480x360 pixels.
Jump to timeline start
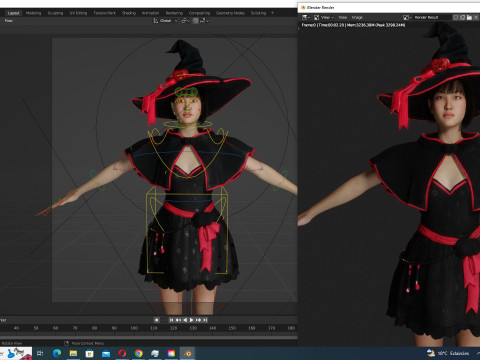(x=171, y=320)
